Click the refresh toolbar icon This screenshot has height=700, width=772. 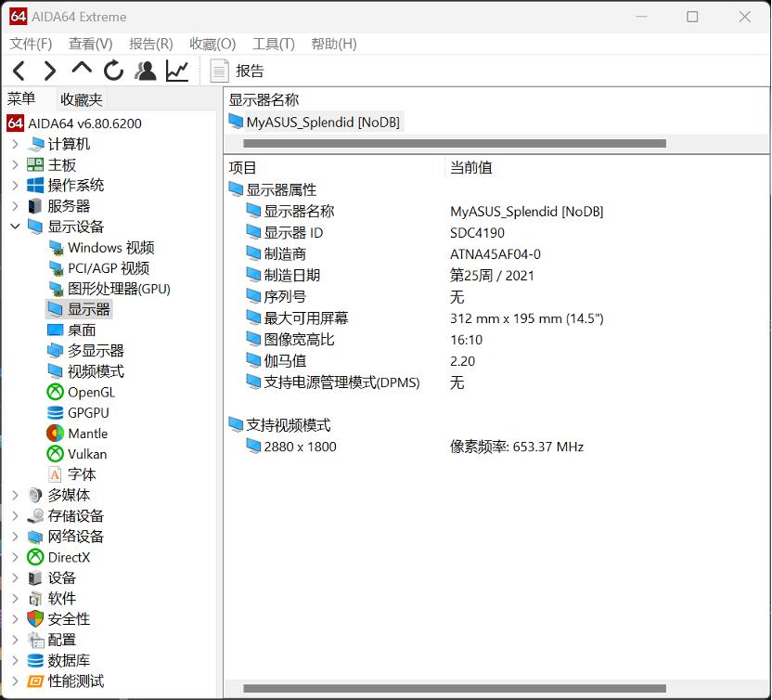(112, 70)
